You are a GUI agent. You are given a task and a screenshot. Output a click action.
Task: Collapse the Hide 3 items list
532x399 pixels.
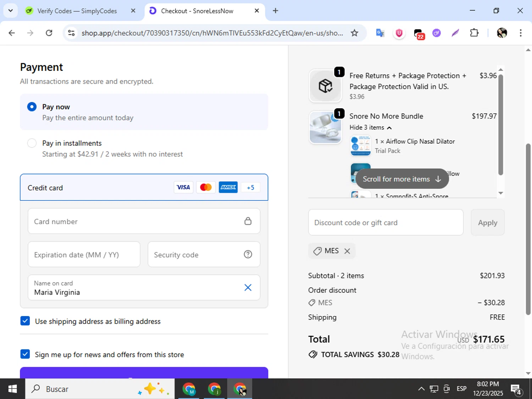[x=370, y=127]
